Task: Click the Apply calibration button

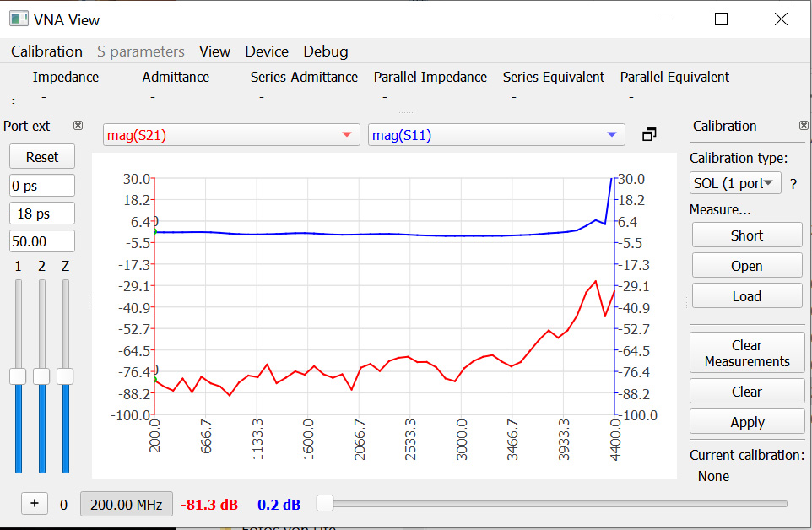Action: (x=746, y=422)
